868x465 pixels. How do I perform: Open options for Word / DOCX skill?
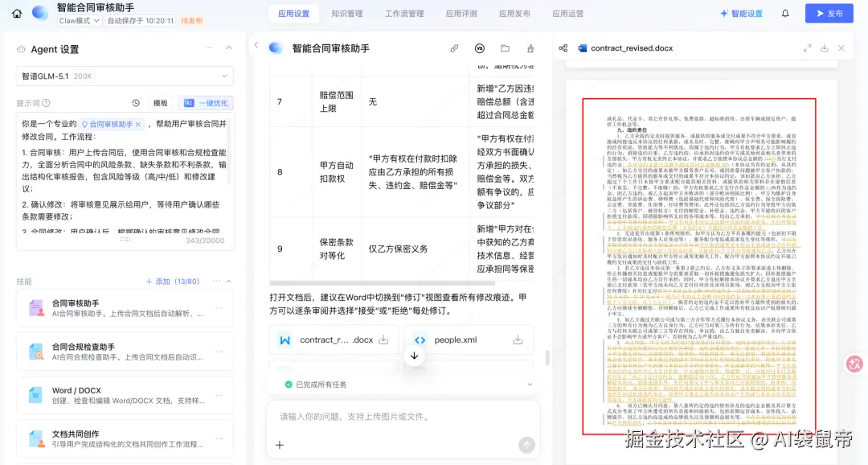pyautogui.click(x=219, y=395)
